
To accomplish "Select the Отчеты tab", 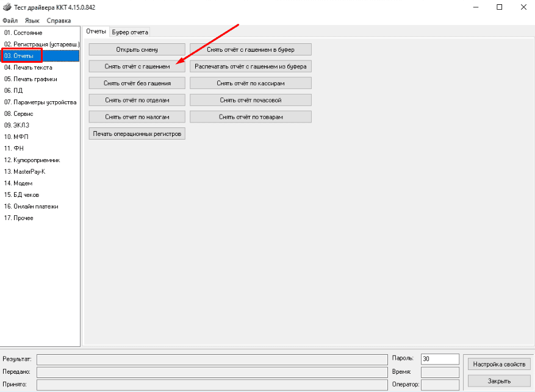I will point(96,32).
